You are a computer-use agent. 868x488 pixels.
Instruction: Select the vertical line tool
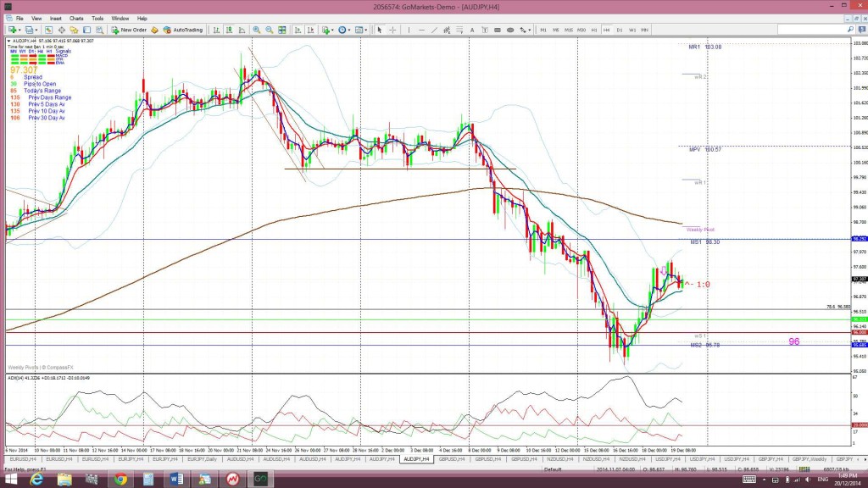pos(409,30)
